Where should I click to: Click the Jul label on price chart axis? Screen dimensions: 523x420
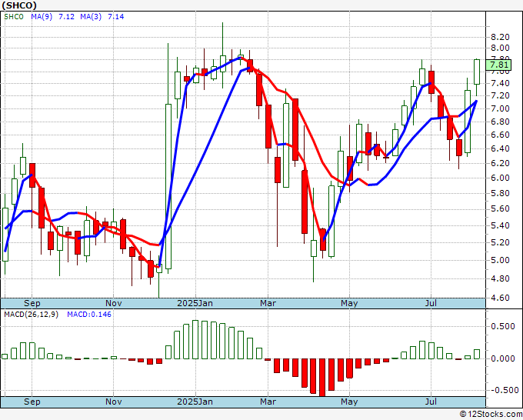(x=431, y=303)
